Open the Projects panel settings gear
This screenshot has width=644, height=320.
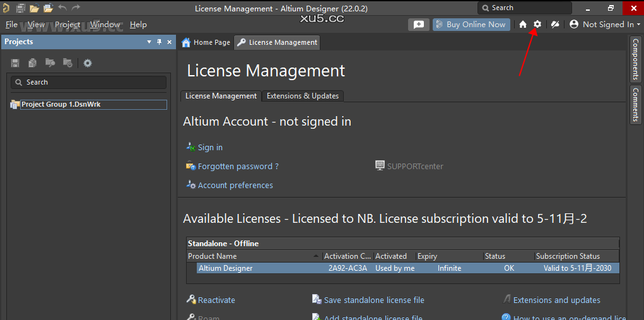88,63
